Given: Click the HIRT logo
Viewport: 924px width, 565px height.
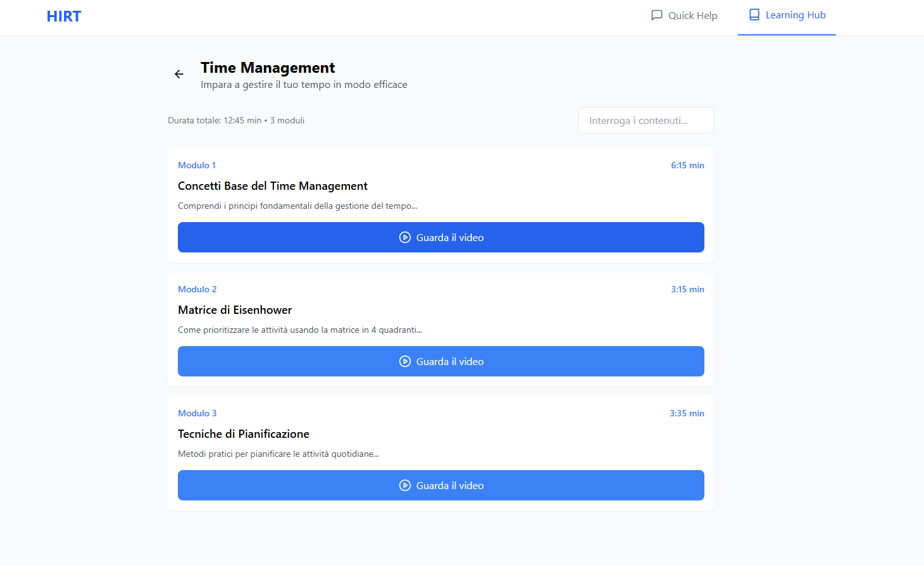Looking at the screenshot, I should (64, 16).
